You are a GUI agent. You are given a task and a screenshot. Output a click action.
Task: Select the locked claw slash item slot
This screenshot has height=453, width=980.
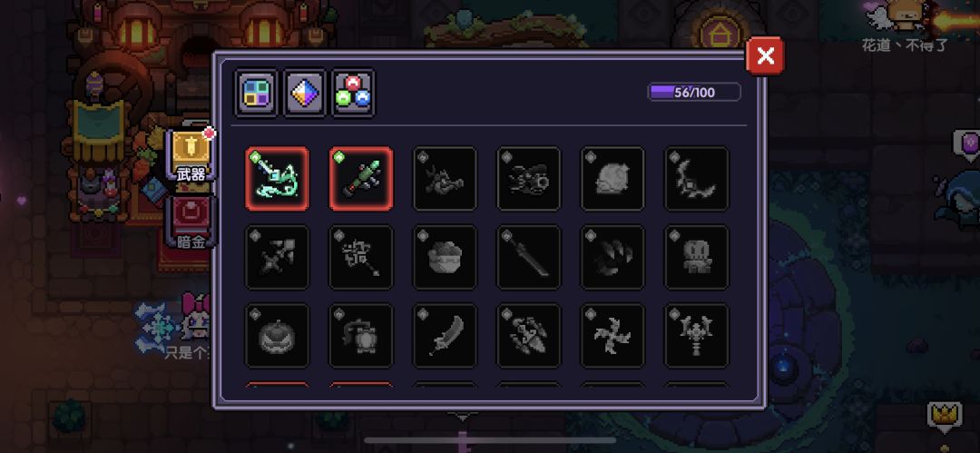612,257
